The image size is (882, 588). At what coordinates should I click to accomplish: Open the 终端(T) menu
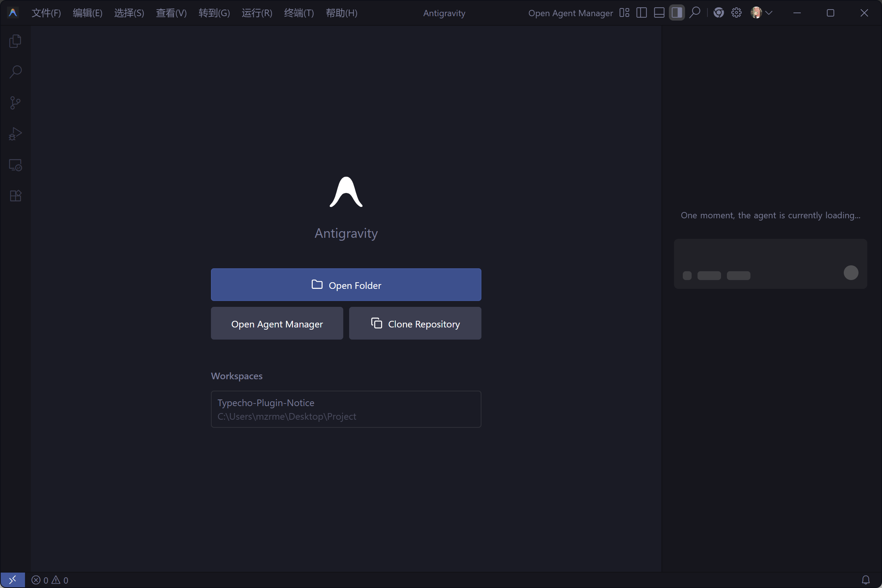(299, 13)
